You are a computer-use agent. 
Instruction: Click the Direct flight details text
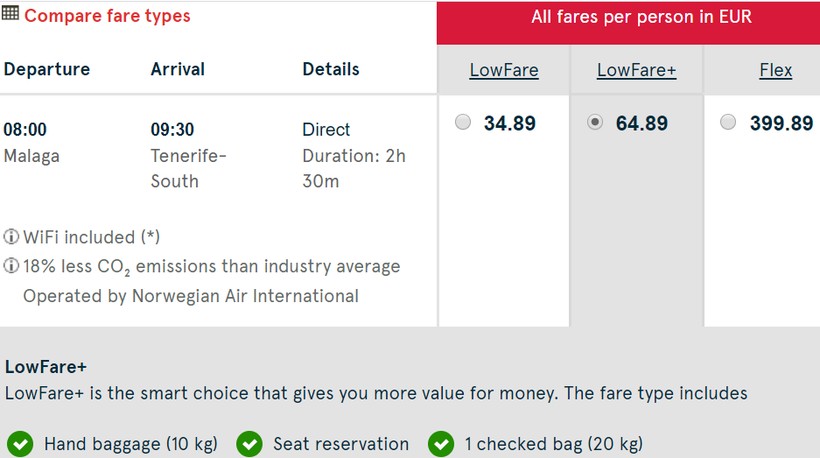(x=326, y=129)
